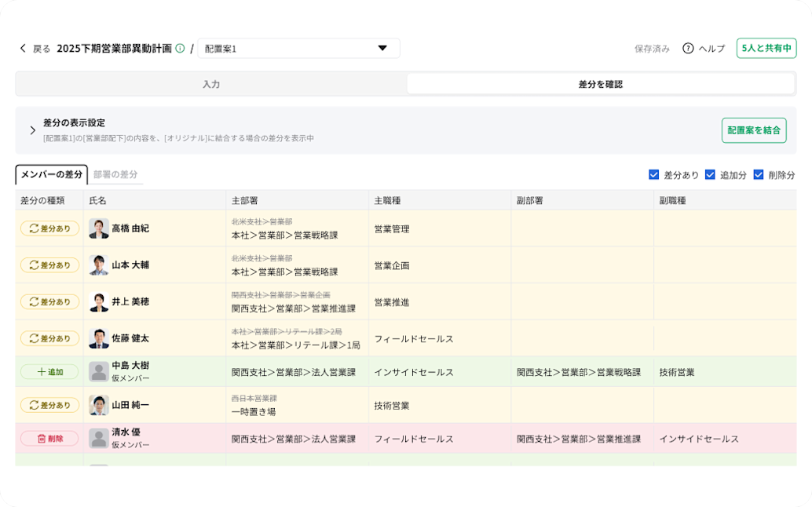The width and height of the screenshot is (812, 507).
Task: Expand the 差分の表示設定 section
Action: tap(31, 129)
